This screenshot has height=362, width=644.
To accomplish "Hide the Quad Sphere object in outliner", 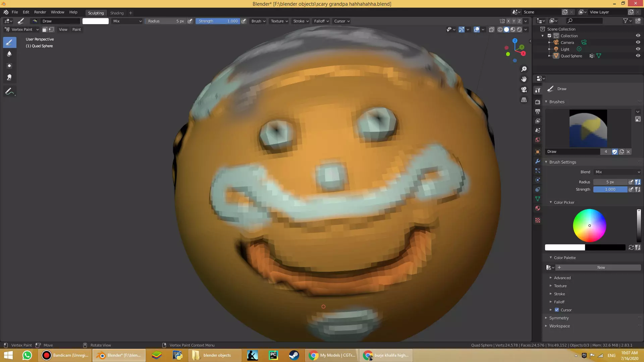I will (638, 56).
